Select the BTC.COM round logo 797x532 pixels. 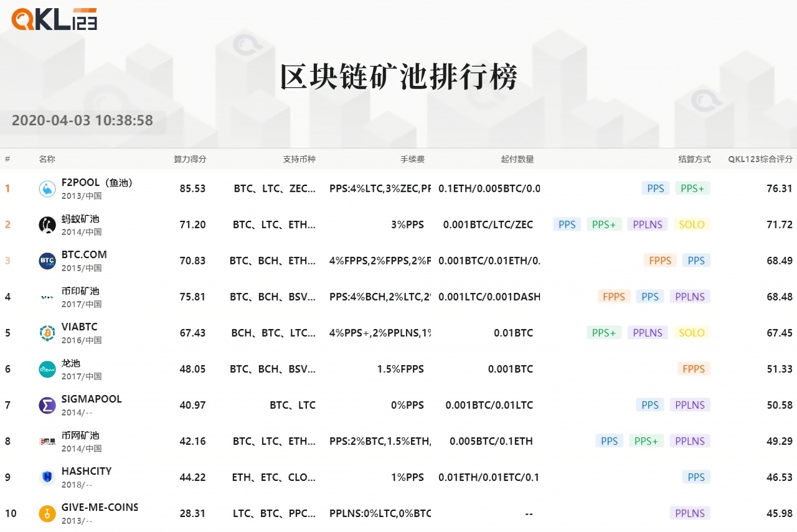coord(47,261)
